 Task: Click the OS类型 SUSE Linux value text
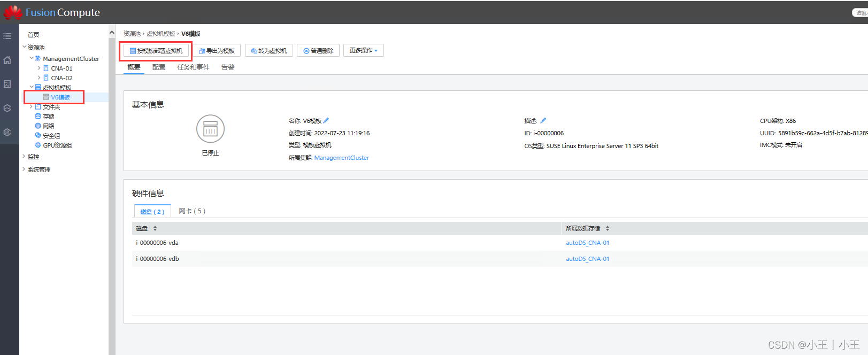(602, 146)
